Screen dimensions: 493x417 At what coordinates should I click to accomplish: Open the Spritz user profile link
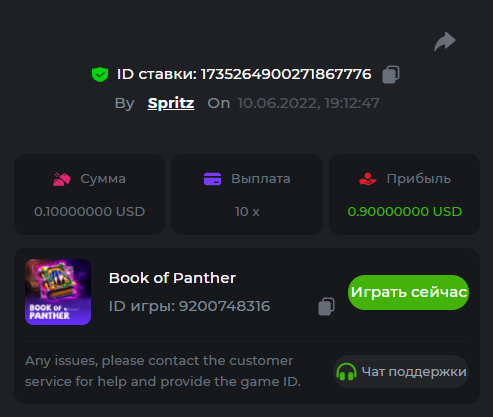[171, 103]
